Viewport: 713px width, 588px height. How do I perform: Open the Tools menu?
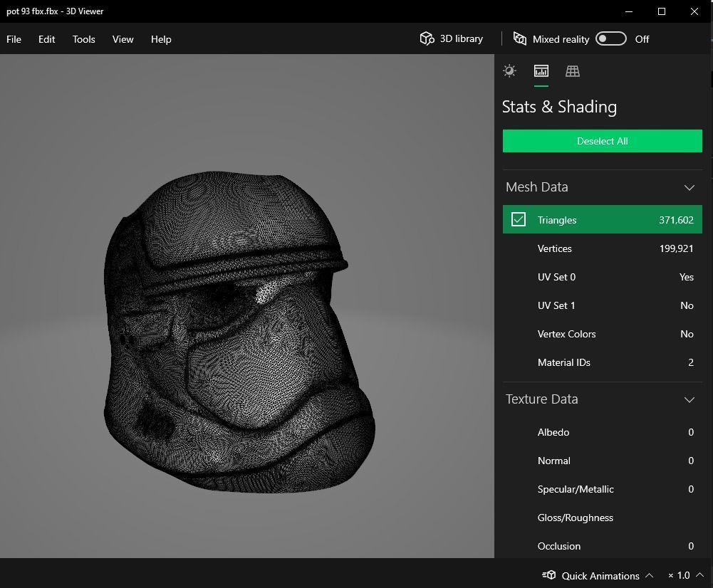[83, 39]
